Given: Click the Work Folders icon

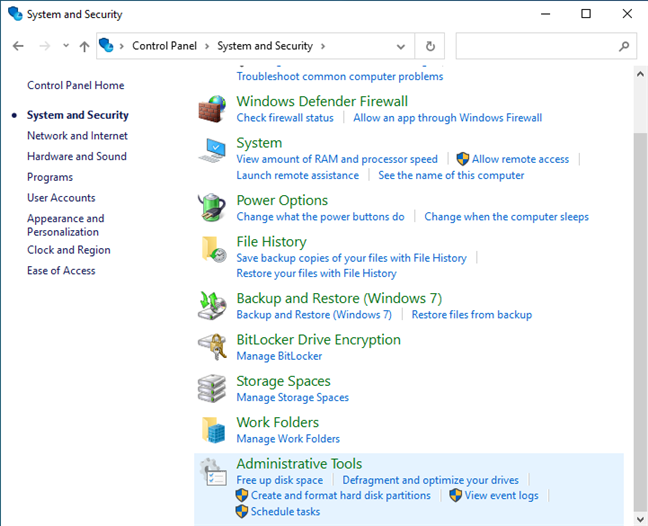Looking at the screenshot, I should pos(213,430).
